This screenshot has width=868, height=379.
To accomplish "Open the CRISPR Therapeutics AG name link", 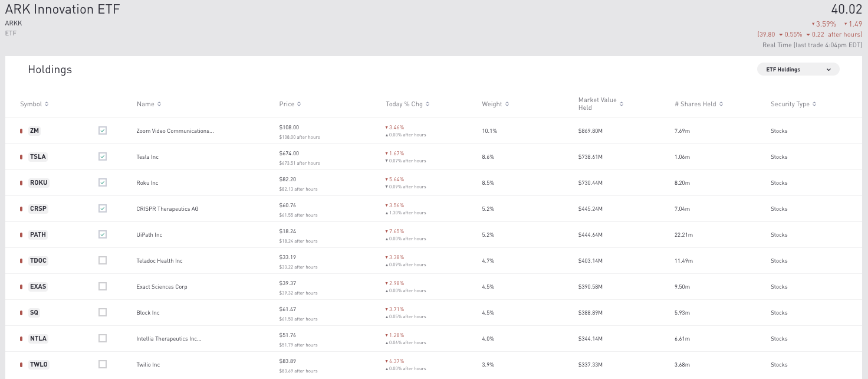I will [167, 209].
